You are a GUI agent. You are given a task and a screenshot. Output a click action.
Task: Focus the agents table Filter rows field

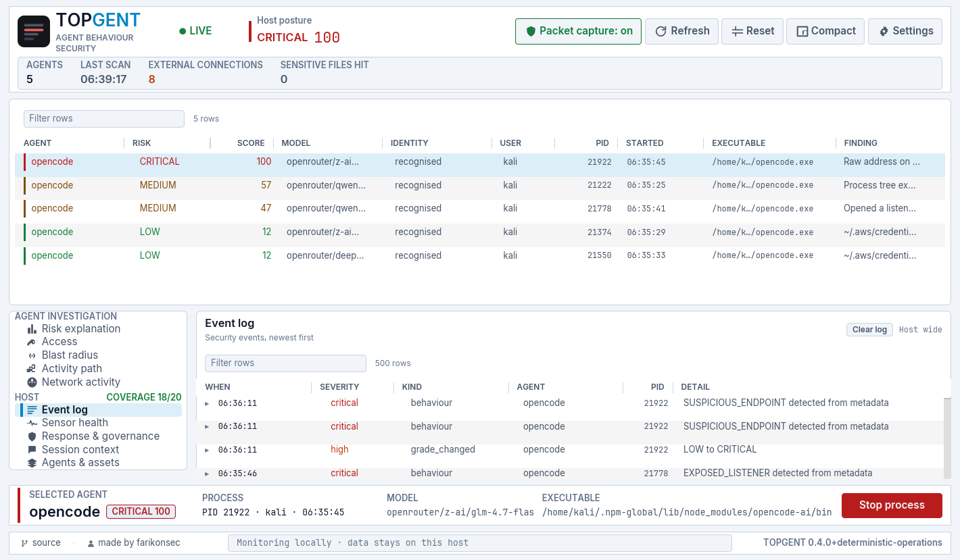tap(104, 119)
